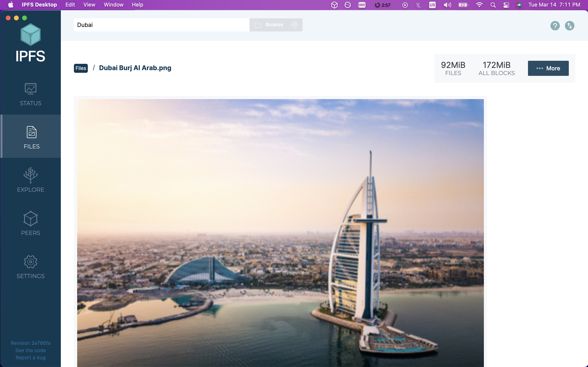Viewport: 588px width, 367px height.
Task: Open macOS Control Center toggles icon
Action: [506, 5]
